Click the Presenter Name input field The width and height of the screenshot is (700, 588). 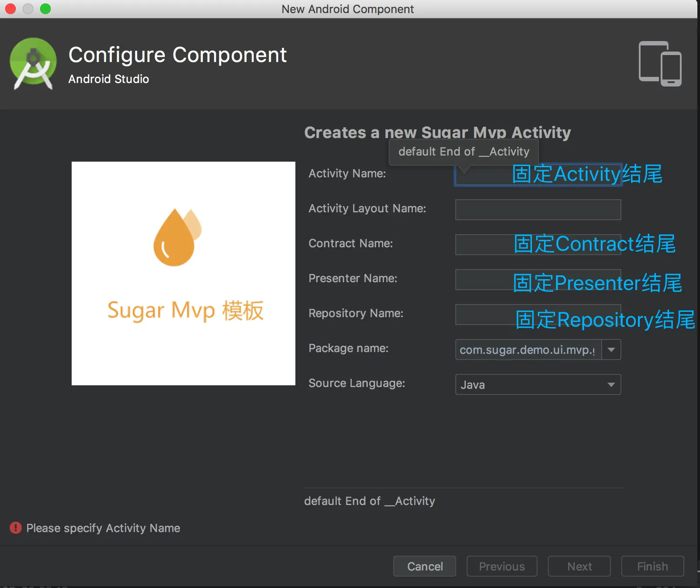(538, 280)
